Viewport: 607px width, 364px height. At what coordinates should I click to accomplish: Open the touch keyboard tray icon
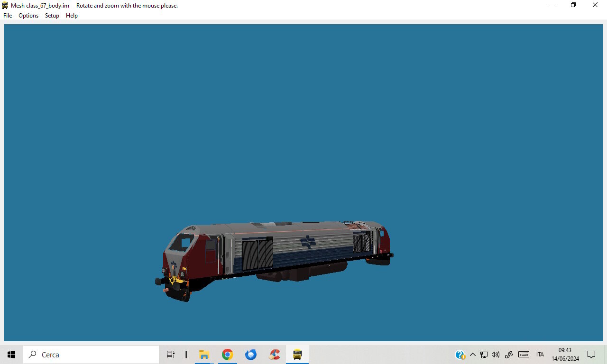click(524, 355)
